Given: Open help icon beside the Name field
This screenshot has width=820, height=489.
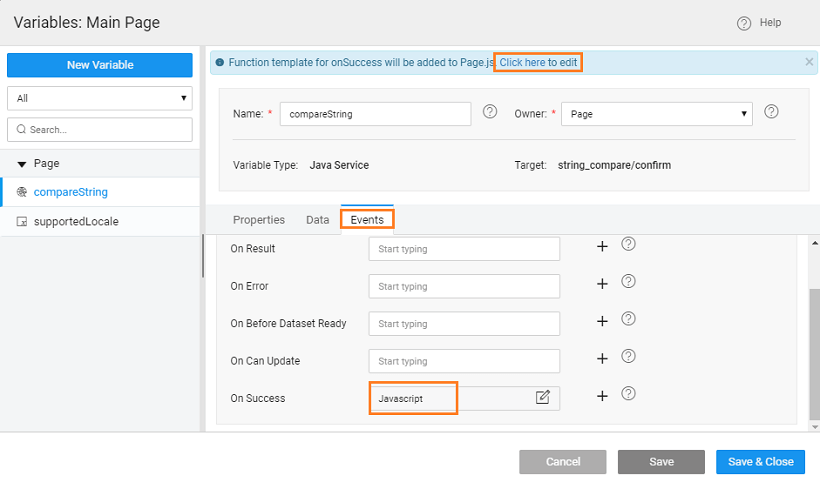Looking at the screenshot, I should coord(490,112).
